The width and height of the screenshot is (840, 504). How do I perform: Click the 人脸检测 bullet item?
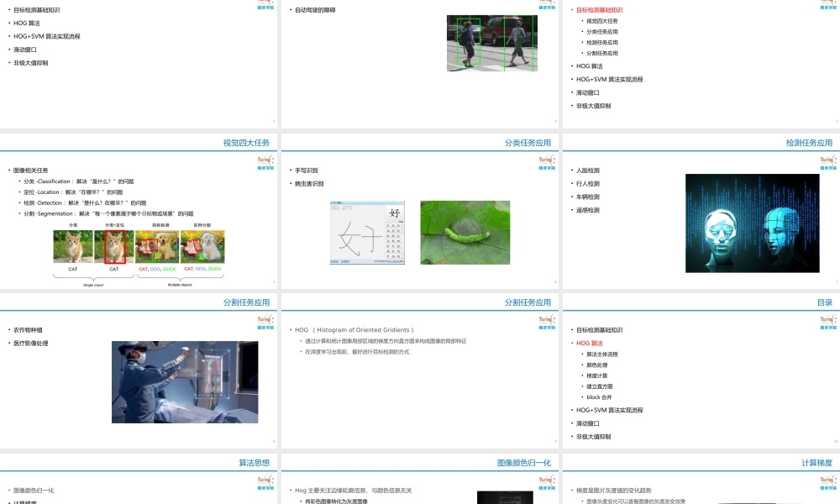click(x=585, y=171)
